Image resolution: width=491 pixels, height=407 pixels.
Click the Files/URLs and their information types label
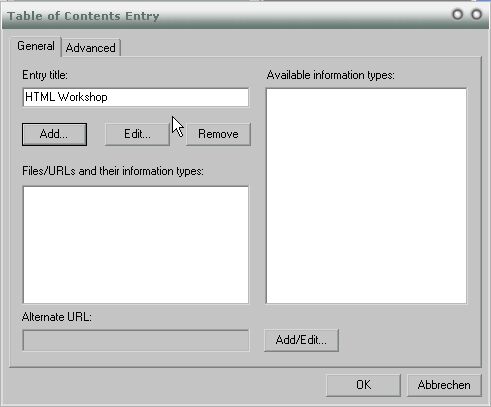pos(113,171)
